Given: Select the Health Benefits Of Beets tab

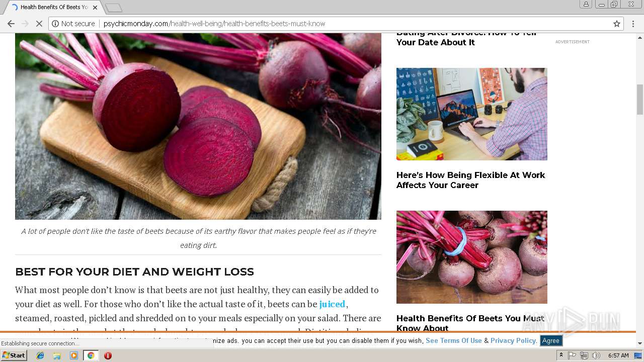Looking at the screenshot, I should click(x=50, y=7).
